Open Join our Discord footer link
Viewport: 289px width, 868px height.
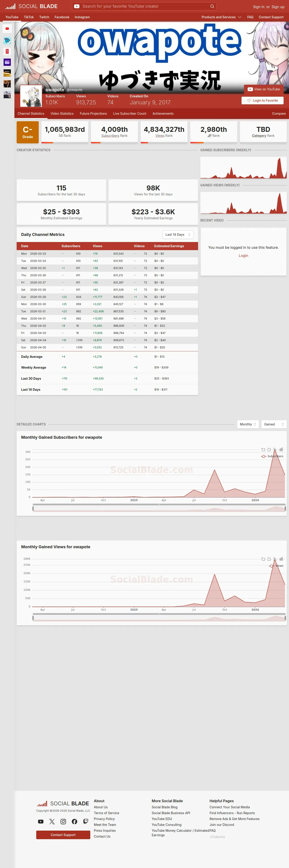(x=222, y=825)
